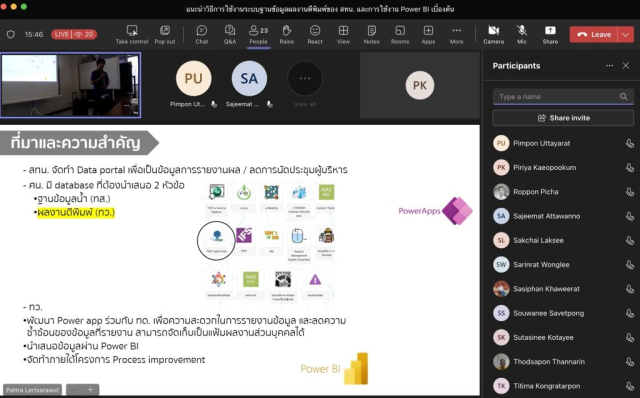The image size is (640, 398).
Task: Click the Share content button
Action: [550, 35]
